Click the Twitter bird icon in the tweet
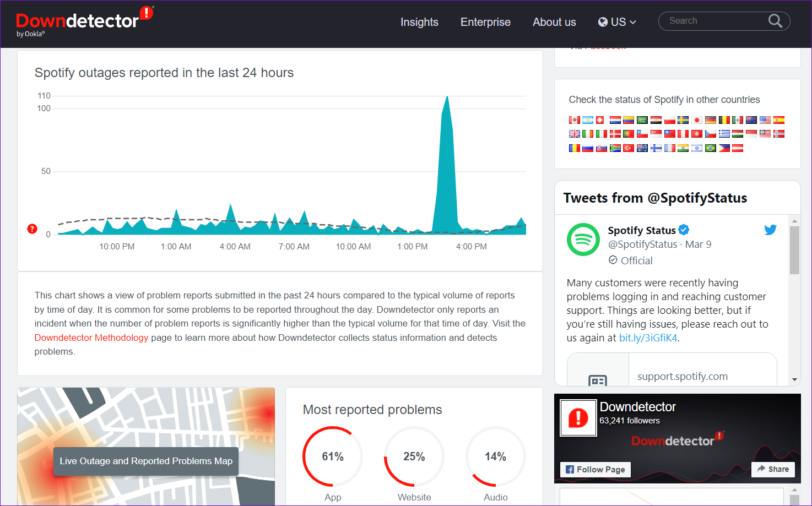 click(770, 230)
